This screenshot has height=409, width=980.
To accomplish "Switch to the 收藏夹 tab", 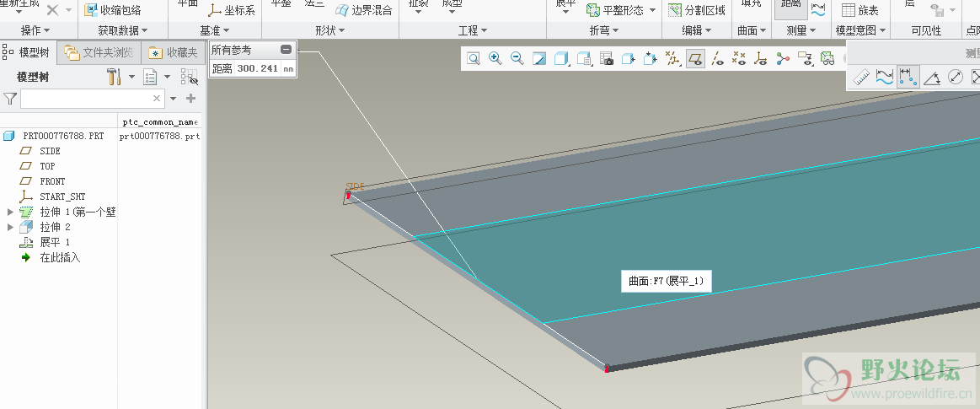I will click(x=174, y=52).
